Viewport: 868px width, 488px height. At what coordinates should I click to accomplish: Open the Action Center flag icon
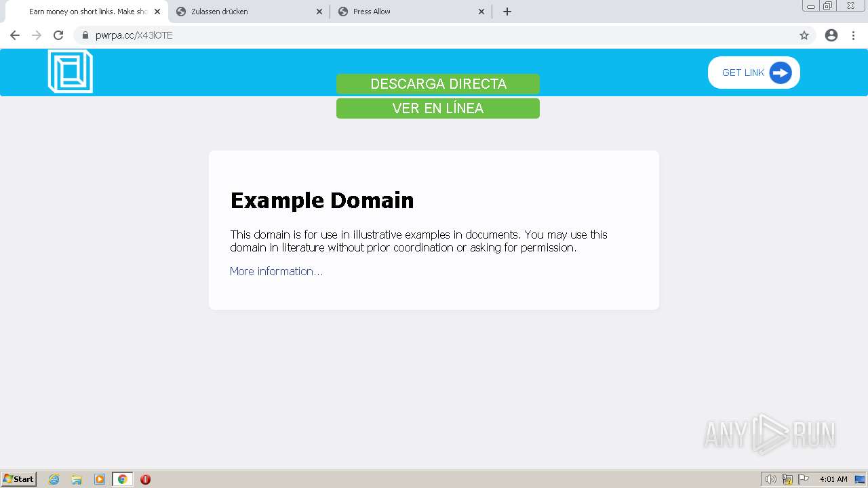(x=804, y=479)
